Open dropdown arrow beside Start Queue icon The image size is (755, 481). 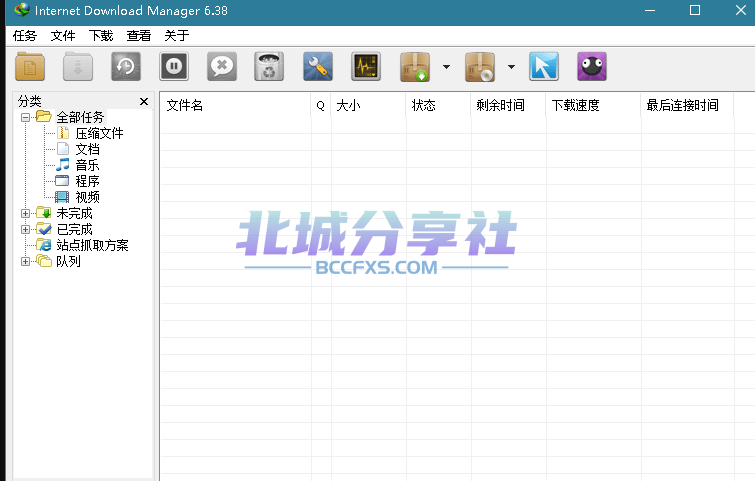point(446,67)
